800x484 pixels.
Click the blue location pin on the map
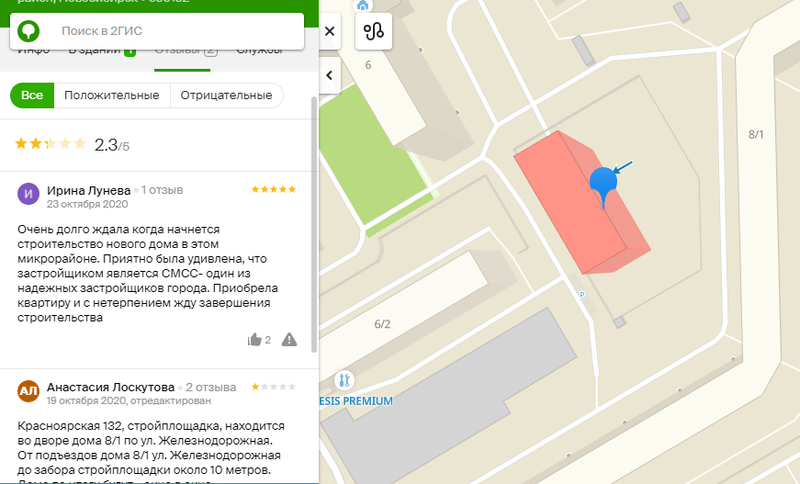point(604,186)
